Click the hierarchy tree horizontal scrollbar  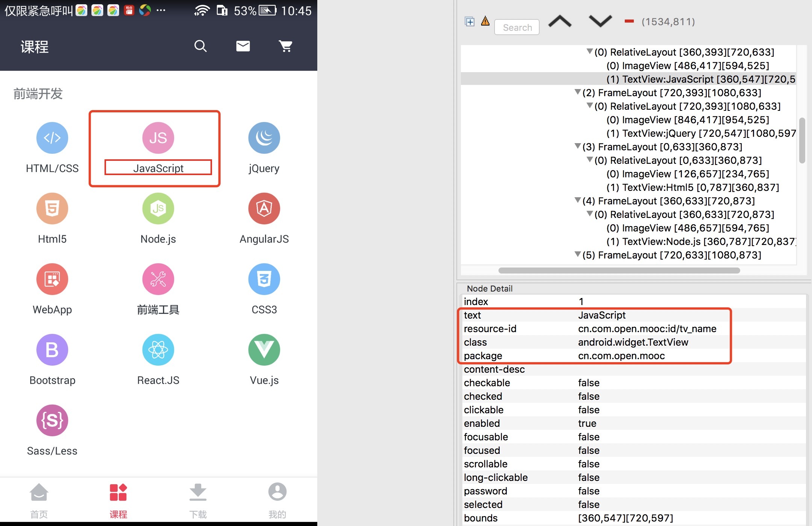[619, 271]
